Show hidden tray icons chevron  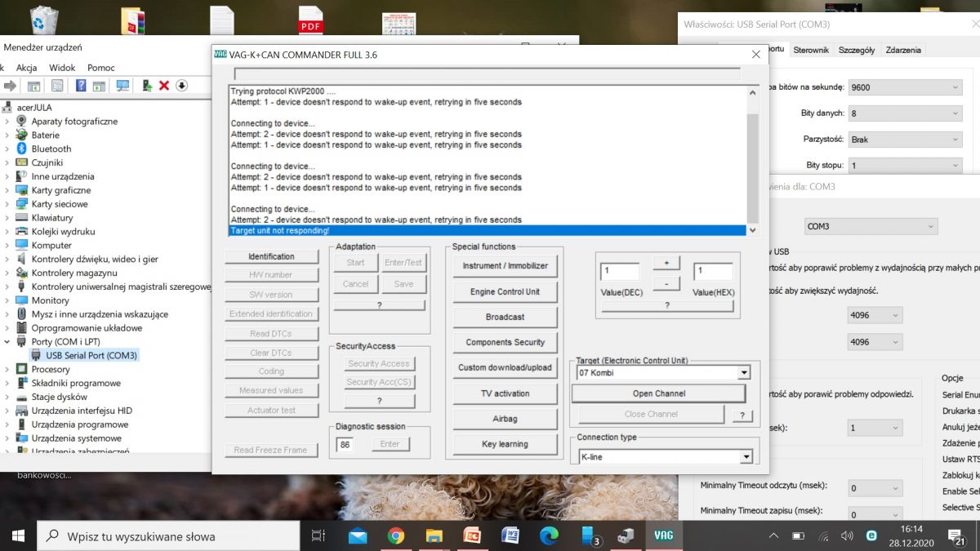774,535
